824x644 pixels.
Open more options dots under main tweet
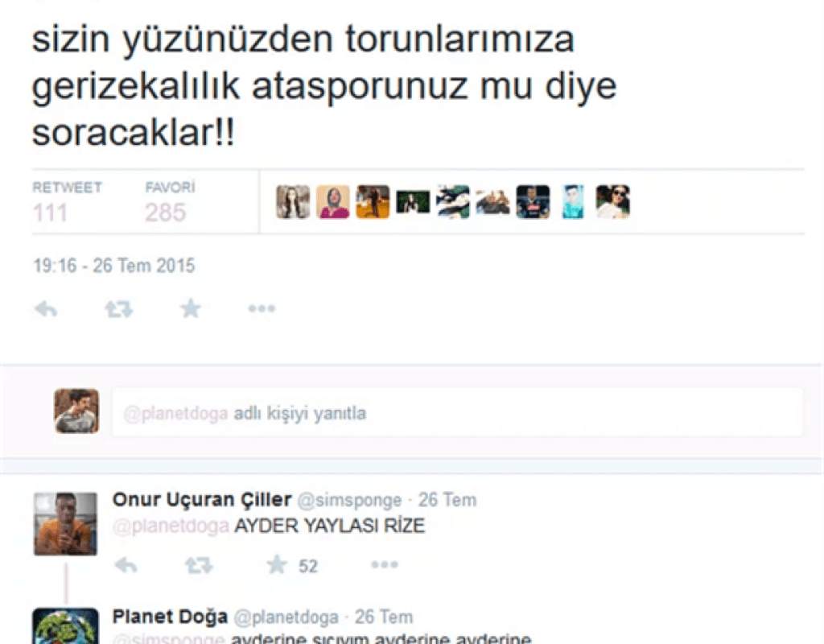click(262, 308)
